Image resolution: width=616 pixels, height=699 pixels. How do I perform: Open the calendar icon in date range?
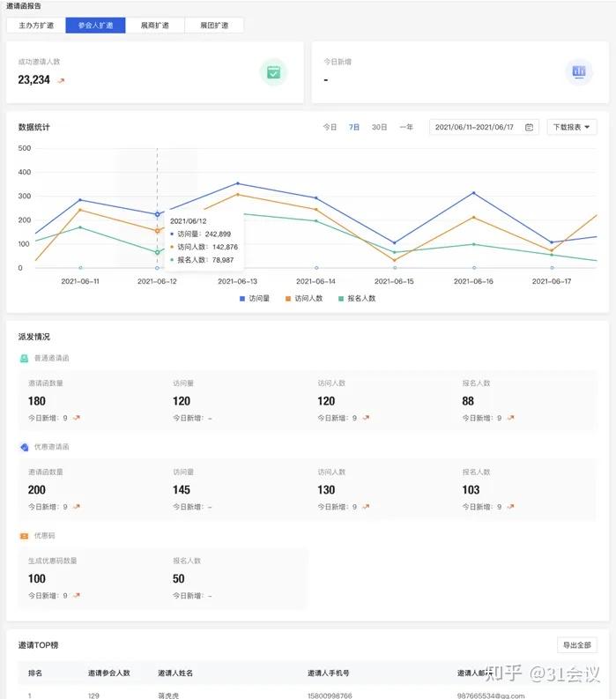click(529, 127)
